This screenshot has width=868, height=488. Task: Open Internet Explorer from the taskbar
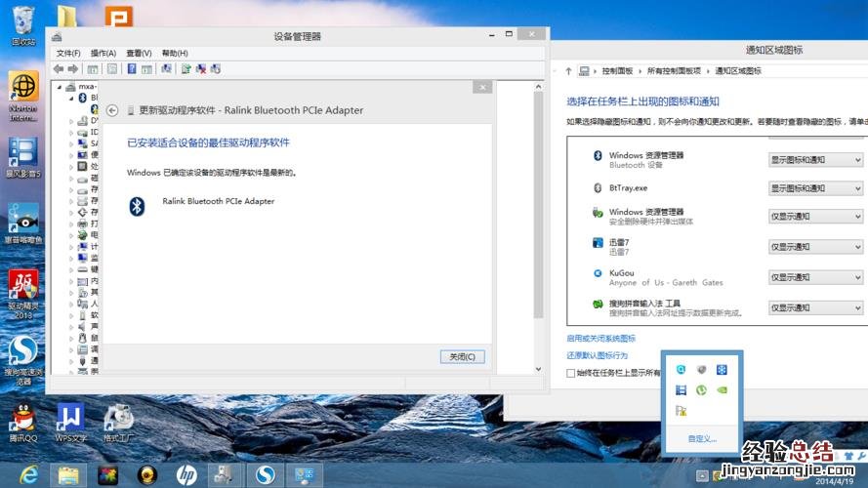point(28,475)
